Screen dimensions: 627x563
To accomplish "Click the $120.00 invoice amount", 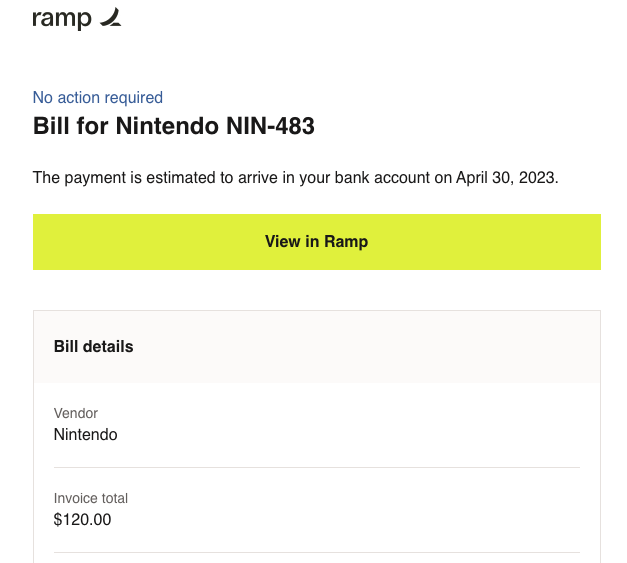I will (82, 520).
